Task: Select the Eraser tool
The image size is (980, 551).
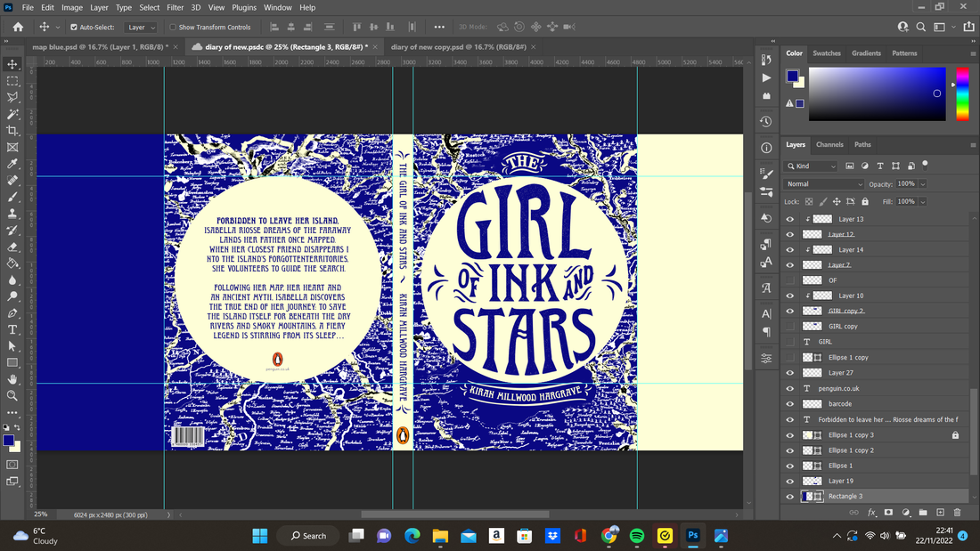Action: click(x=12, y=247)
